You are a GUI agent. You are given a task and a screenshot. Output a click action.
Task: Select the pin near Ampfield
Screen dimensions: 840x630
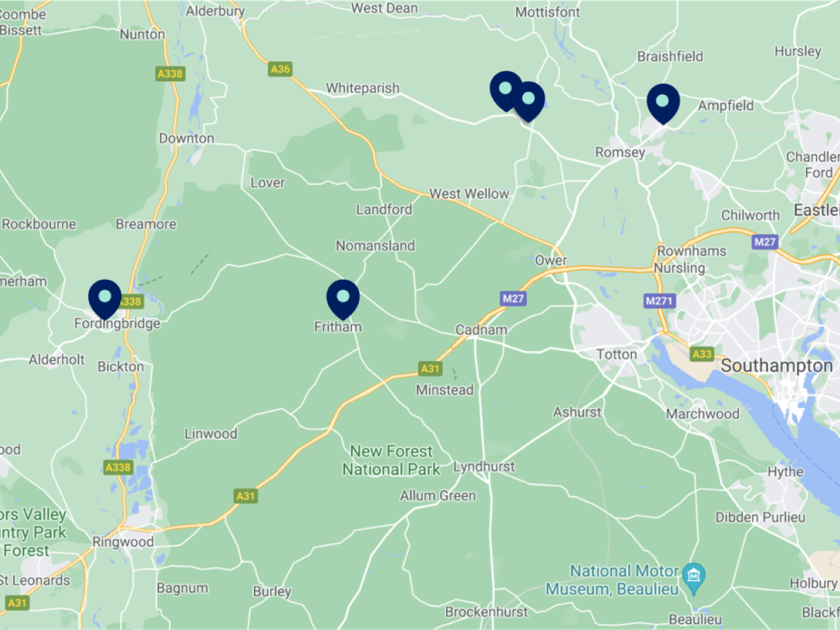tap(663, 103)
